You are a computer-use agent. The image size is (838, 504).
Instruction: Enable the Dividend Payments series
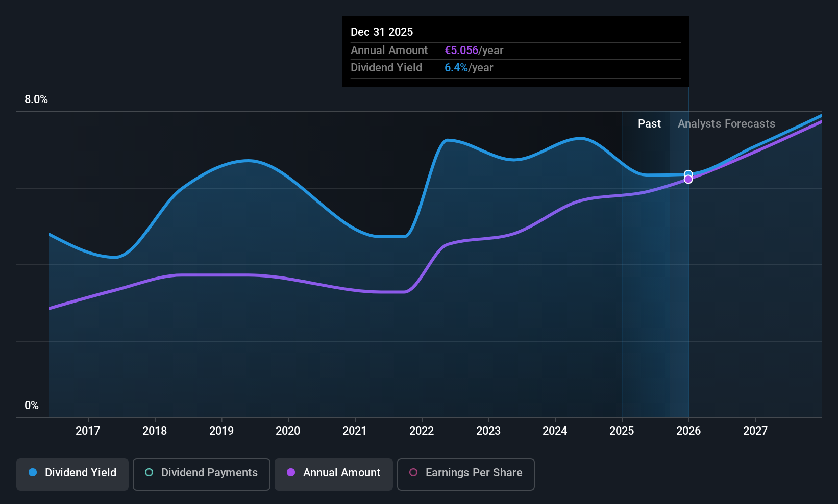click(202, 474)
